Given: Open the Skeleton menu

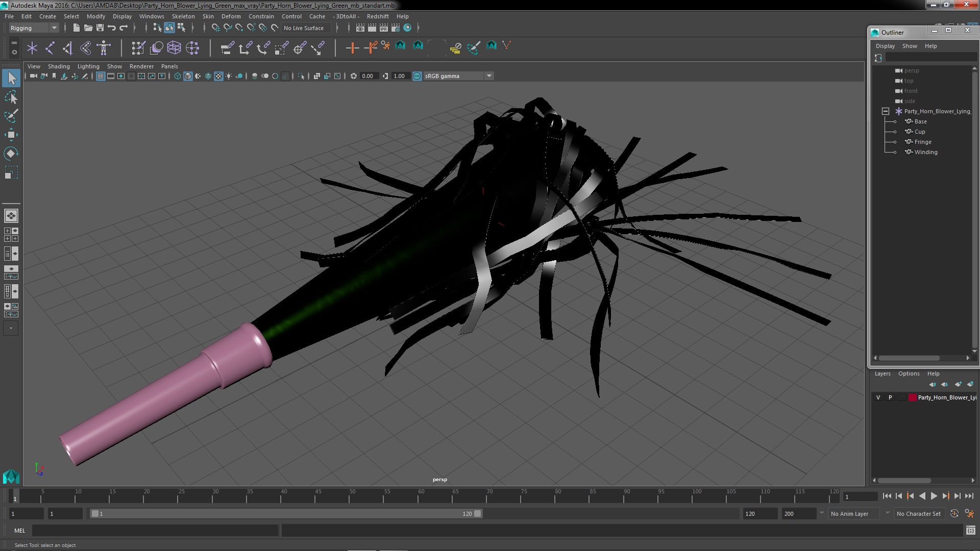Looking at the screenshot, I should (183, 16).
